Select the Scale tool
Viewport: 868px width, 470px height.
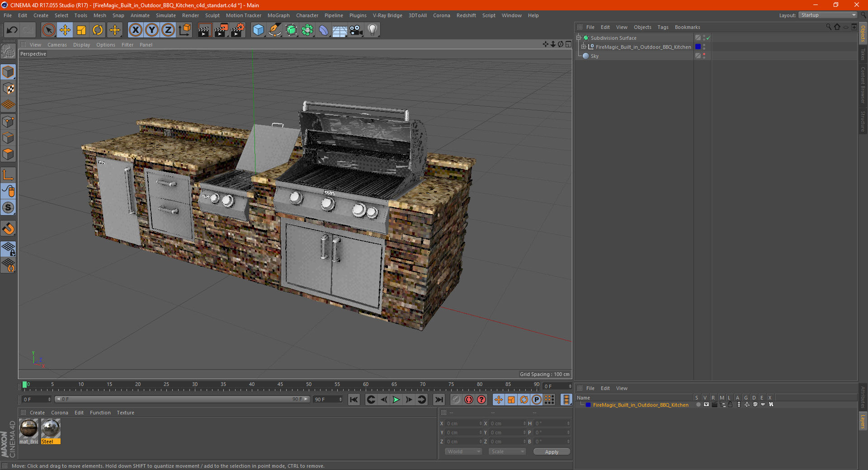[x=81, y=30]
